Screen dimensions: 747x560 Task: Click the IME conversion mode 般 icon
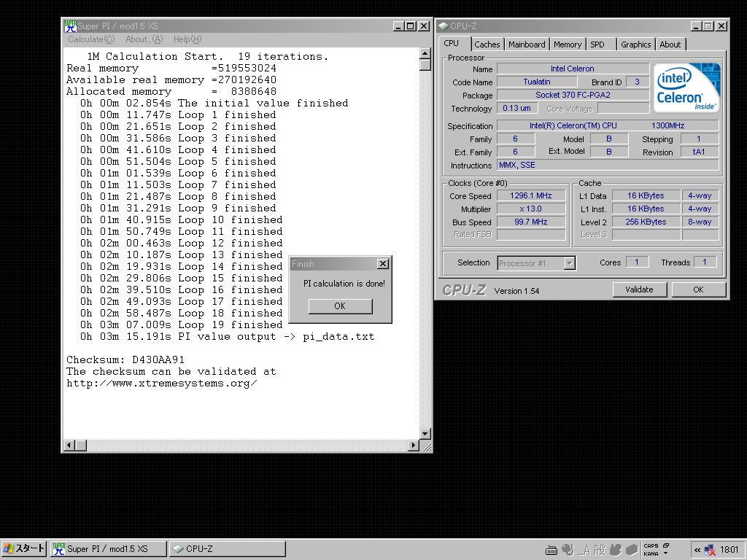click(600, 550)
